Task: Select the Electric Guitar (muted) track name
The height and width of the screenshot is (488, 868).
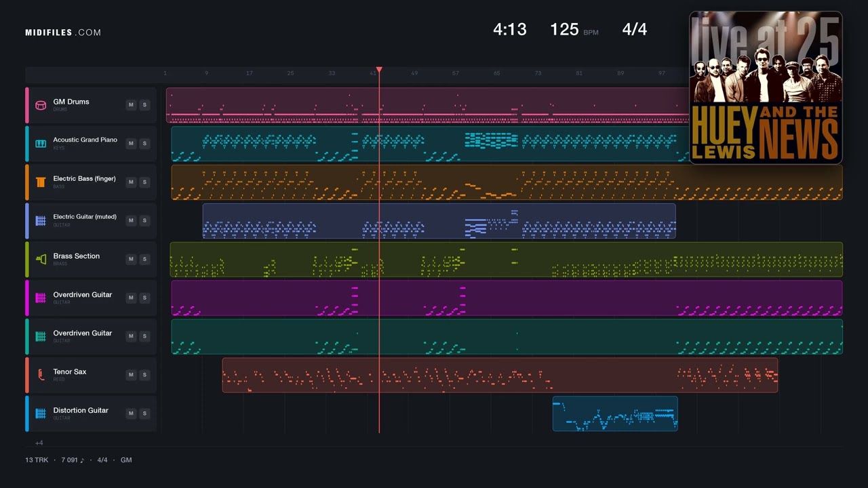Action: tap(85, 217)
